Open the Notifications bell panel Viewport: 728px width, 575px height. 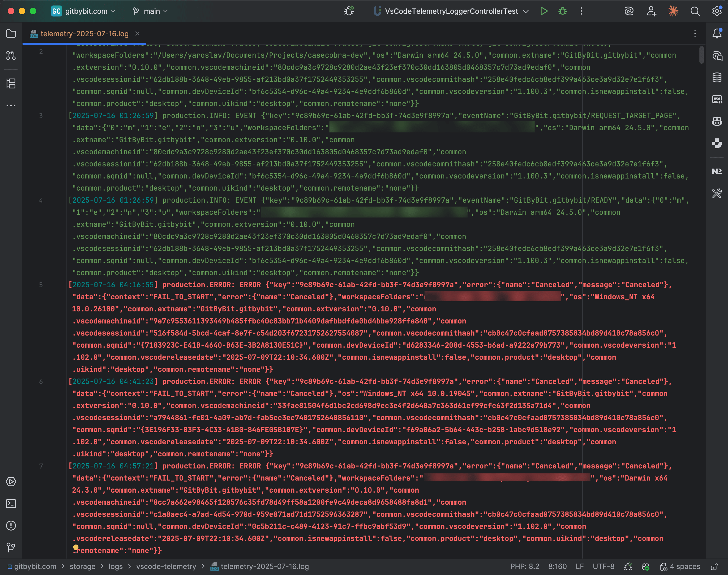(x=717, y=33)
